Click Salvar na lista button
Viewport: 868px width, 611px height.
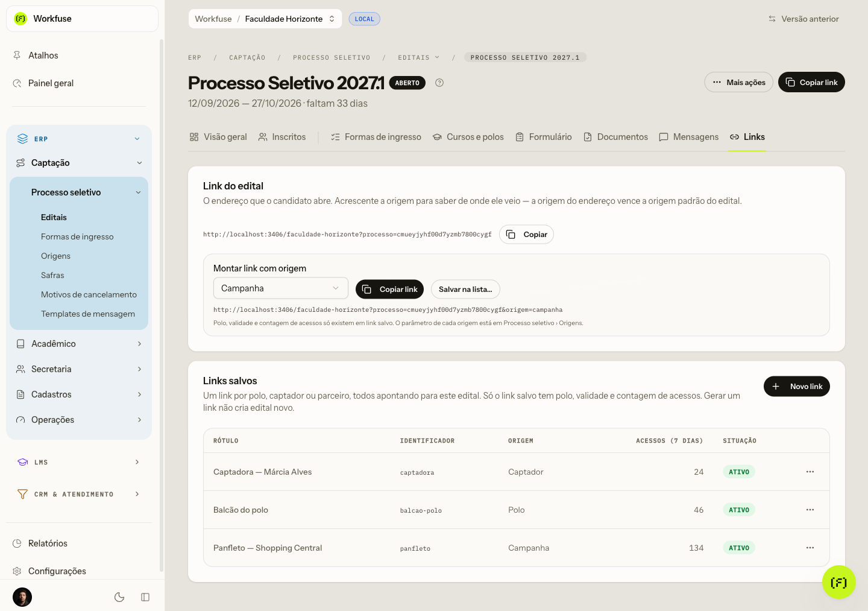(465, 290)
